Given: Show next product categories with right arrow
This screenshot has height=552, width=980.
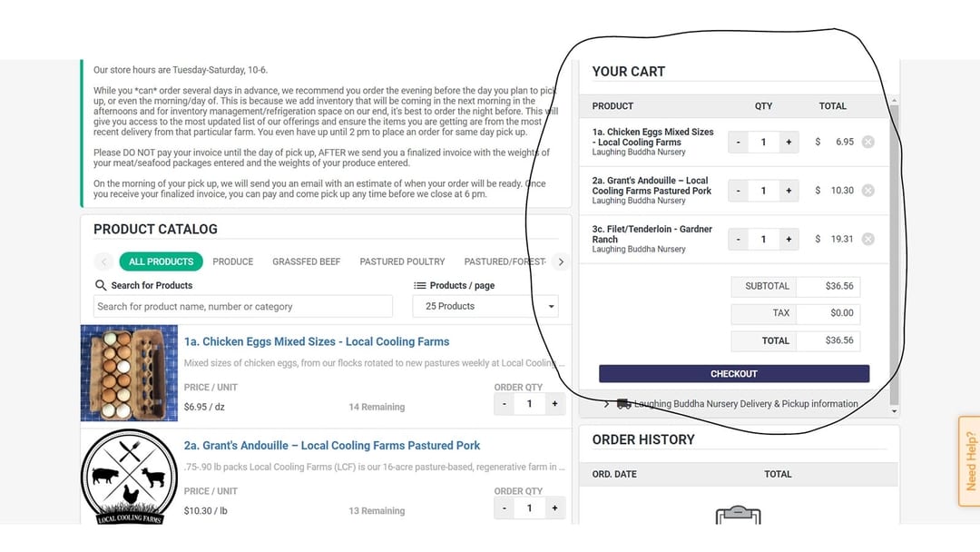Looking at the screenshot, I should (x=561, y=262).
